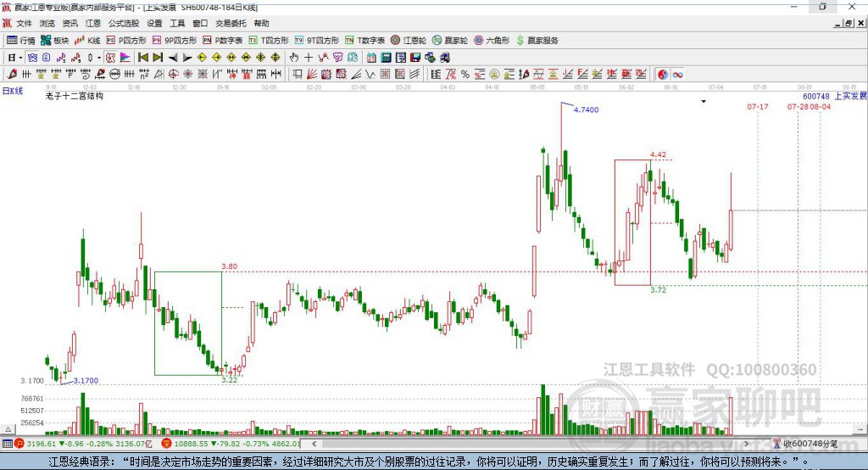The height and width of the screenshot is (470, 868).
Task: Click the Shanghai index value 3196.61
Action: click(x=41, y=444)
